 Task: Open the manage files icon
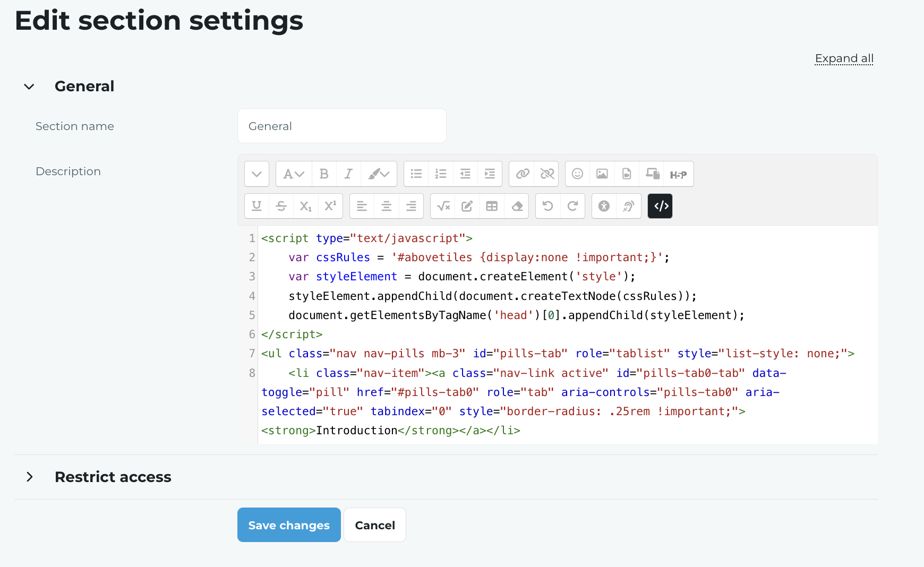point(652,174)
